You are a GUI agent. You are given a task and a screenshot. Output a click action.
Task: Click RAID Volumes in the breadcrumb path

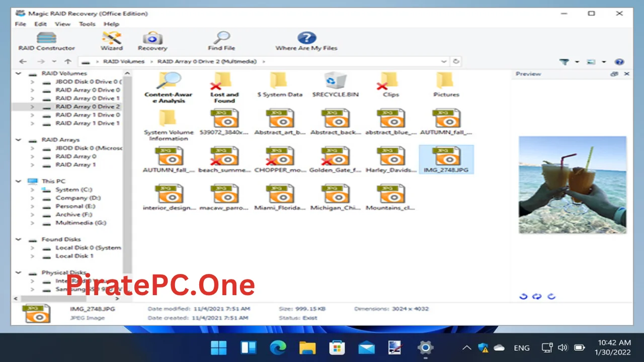point(123,61)
